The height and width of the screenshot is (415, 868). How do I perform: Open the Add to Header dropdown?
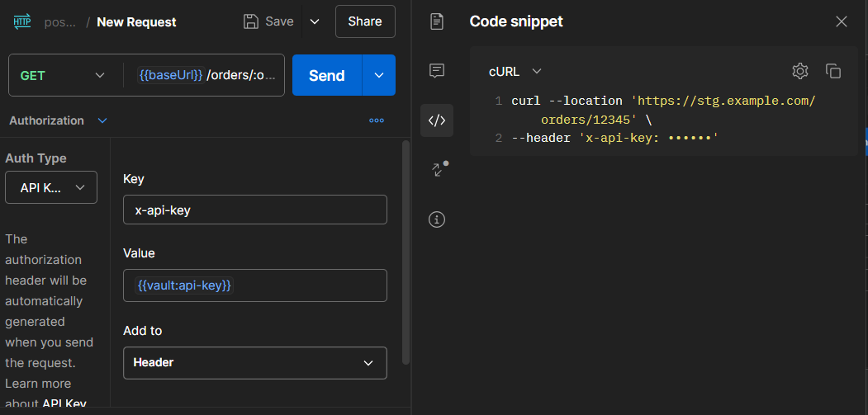coord(254,363)
